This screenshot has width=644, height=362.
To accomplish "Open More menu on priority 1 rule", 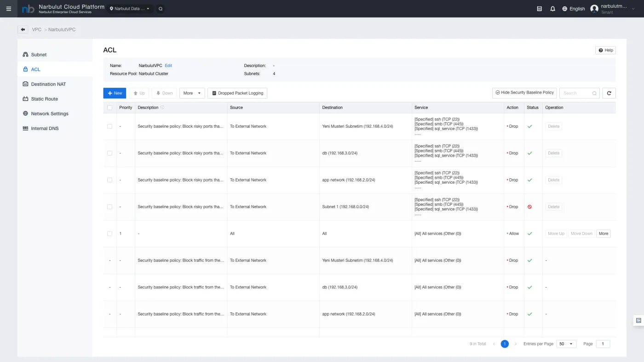I will 604,233.
